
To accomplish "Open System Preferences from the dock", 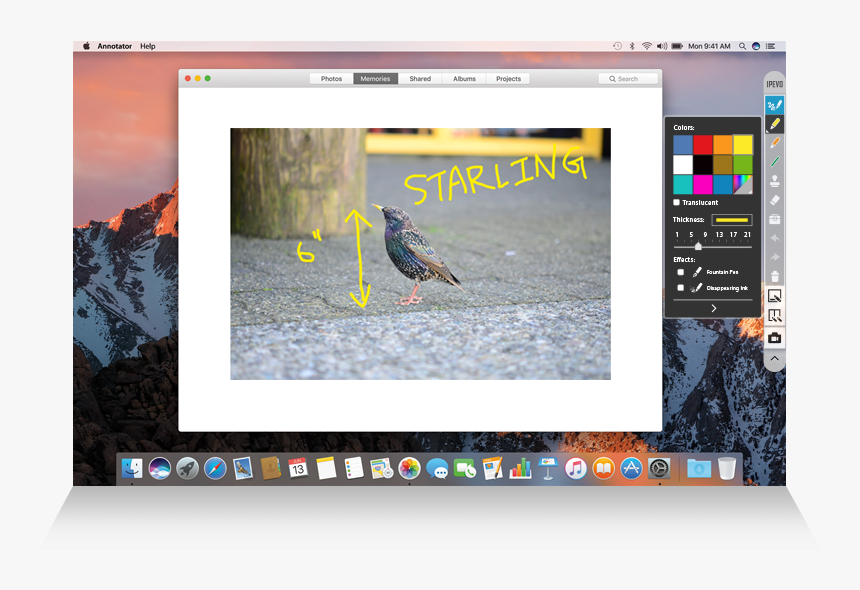I will click(659, 469).
